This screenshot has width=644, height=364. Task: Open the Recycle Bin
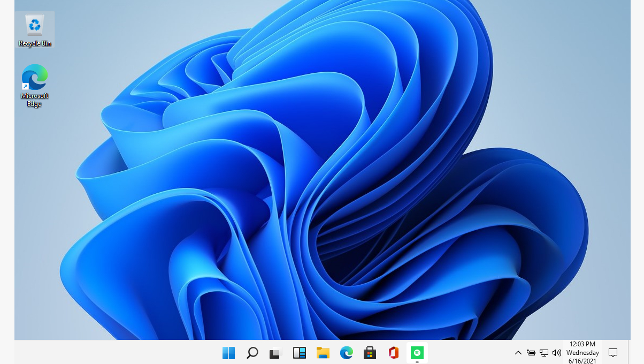tap(34, 25)
